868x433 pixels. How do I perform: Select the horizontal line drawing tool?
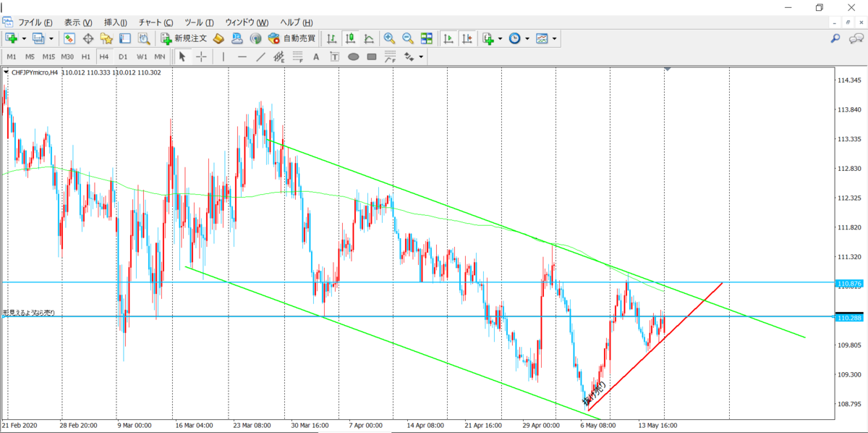tap(242, 56)
